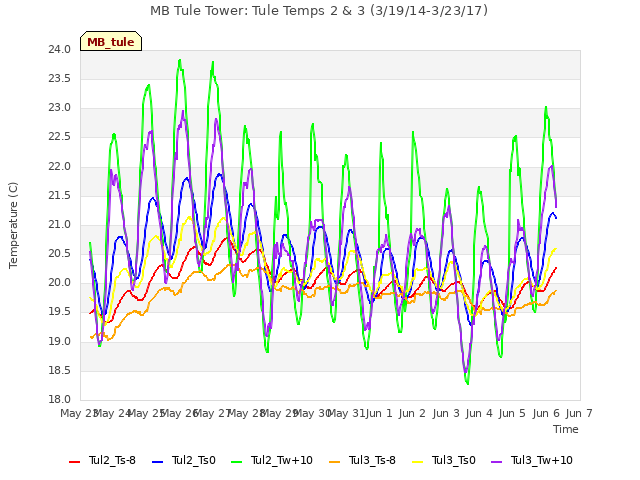Image resolution: width=640 pixels, height=480 pixels.
Task: Click the orange Tul3_Ts-8 legend swatch
Action: click(x=334, y=462)
